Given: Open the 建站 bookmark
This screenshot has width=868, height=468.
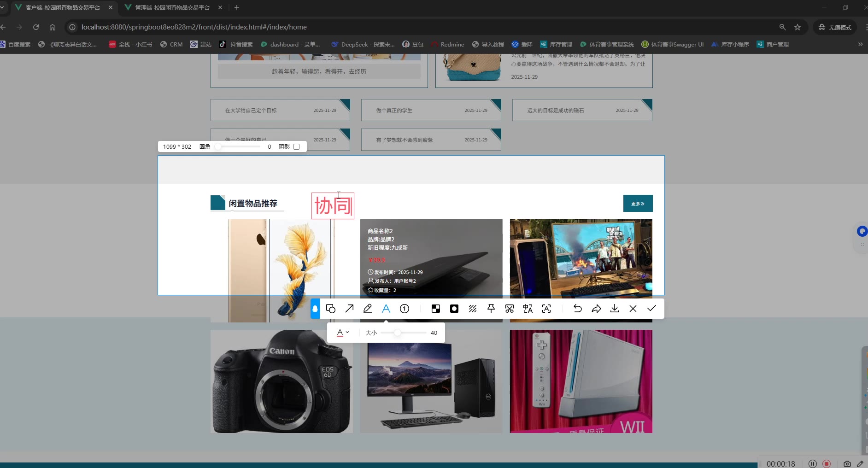Looking at the screenshot, I should pyautogui.click(x=201, y=44).
